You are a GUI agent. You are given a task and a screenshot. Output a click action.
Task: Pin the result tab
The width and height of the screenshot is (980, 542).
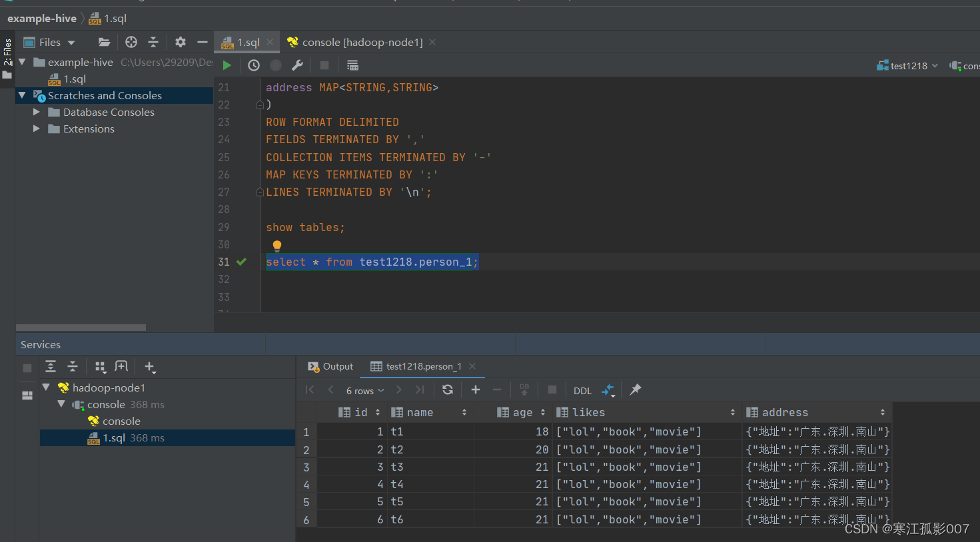click(x=636, y=390)
